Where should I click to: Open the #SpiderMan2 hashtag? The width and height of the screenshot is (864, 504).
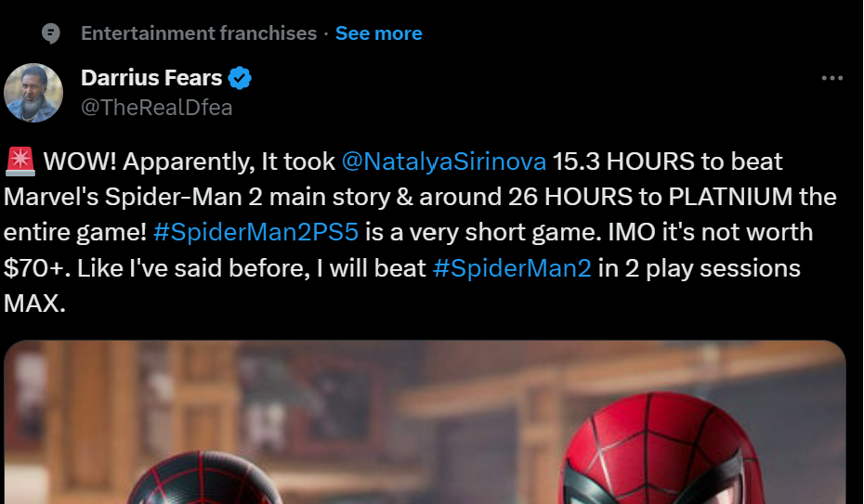(x=512, y=269)
